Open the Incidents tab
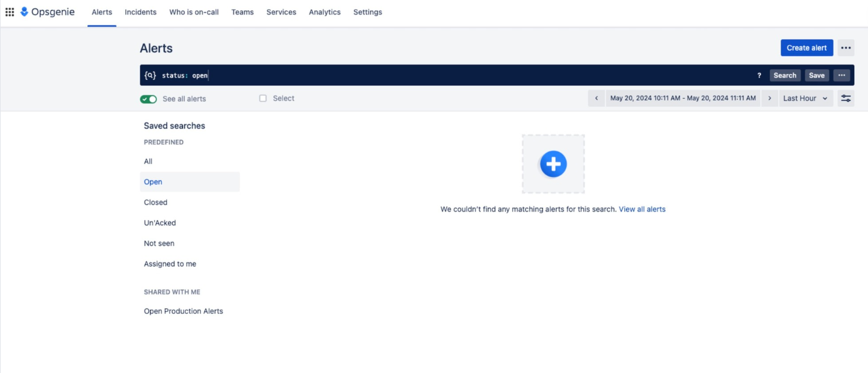This screenshot has width=868, height=373. tap(140, 12)
